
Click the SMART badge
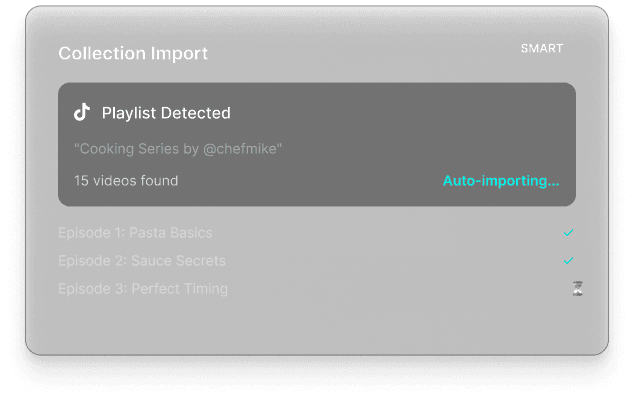(x=542, y=49)
